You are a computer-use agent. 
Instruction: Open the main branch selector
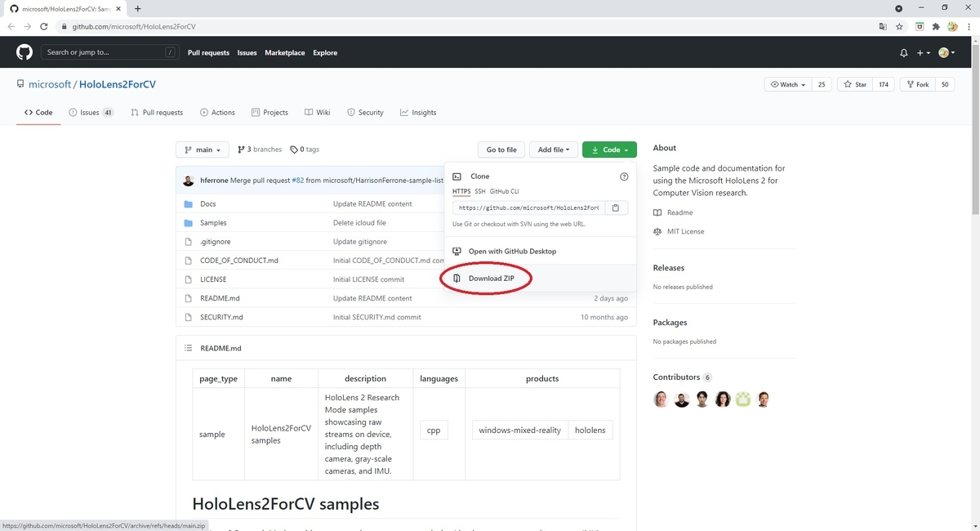tap(203, 149)
